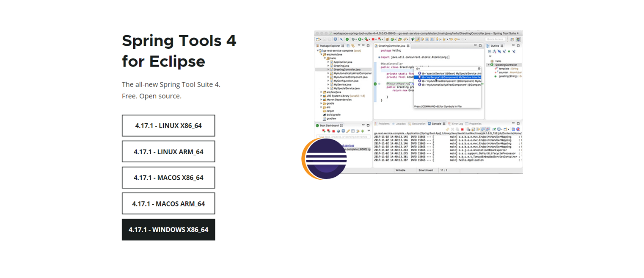Collapse the src/main/java tree node
Viewport: 644px width, 278px height.
321,55
